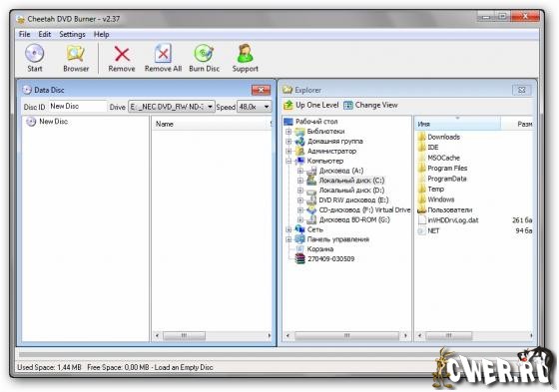The height and width of the screenshot is (392, 559).
Task: Click the DVD RW дисковод (E:) drive icon
Action: [x=311, y=199]
